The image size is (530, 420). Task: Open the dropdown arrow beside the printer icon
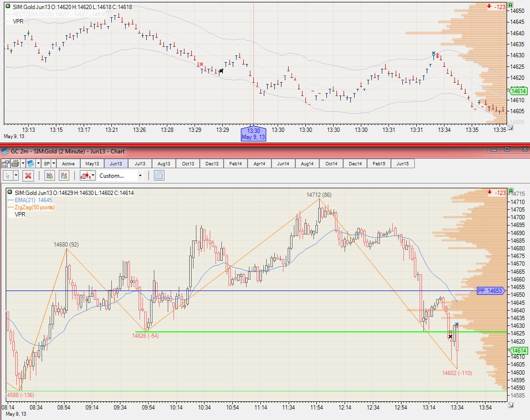tap(23, 164)
